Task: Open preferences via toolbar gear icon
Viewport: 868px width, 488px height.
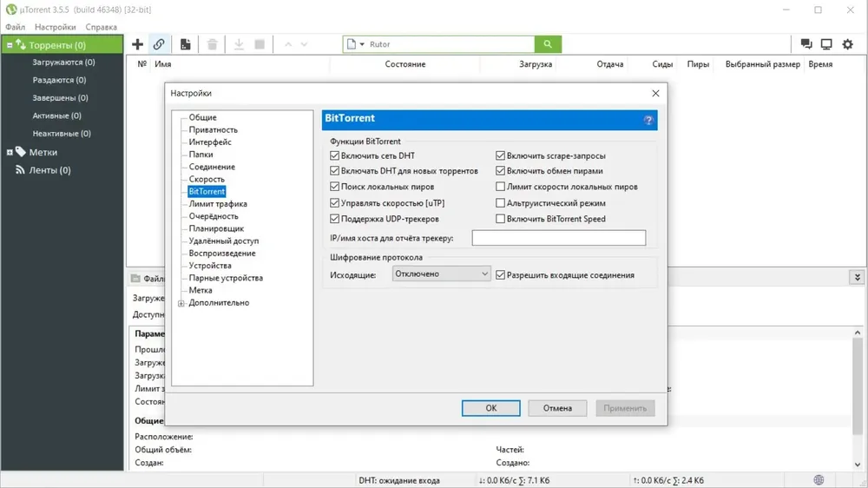Action: click(847, 44)
